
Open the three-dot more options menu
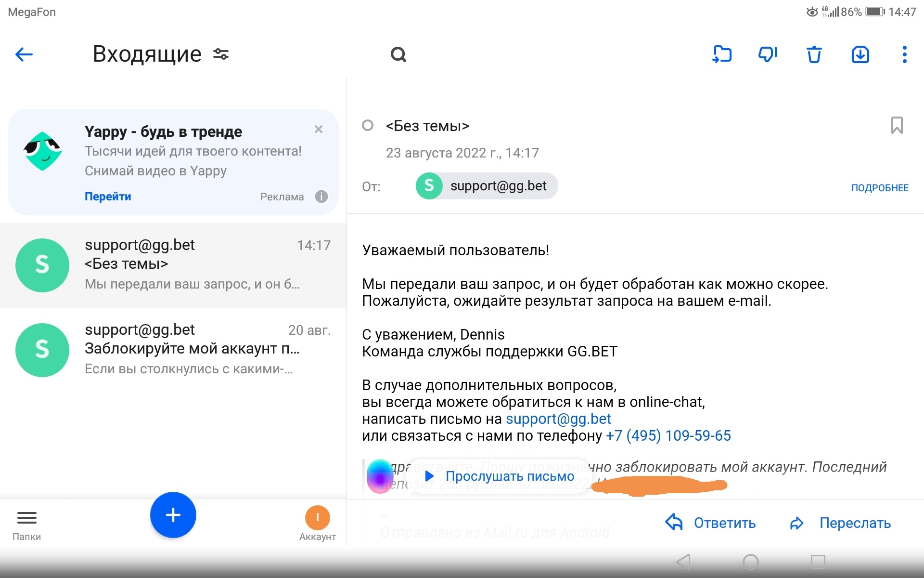pos(905,54)
